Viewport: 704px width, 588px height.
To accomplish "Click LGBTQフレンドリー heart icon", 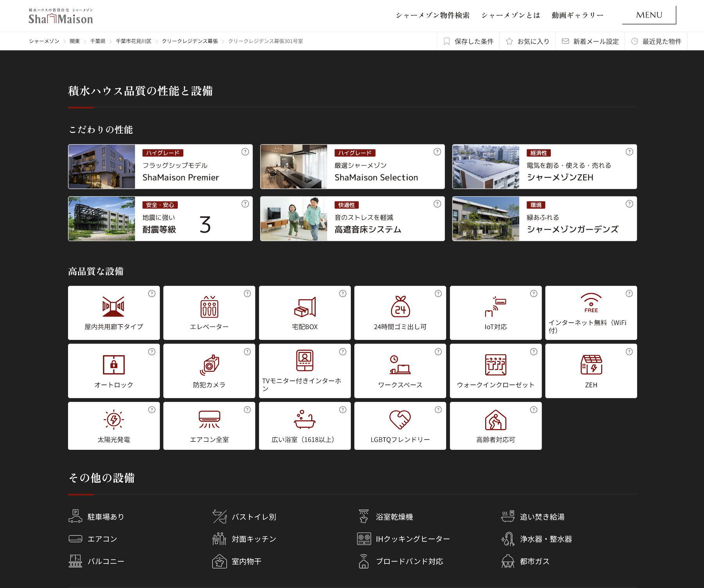I will point(400,419).
